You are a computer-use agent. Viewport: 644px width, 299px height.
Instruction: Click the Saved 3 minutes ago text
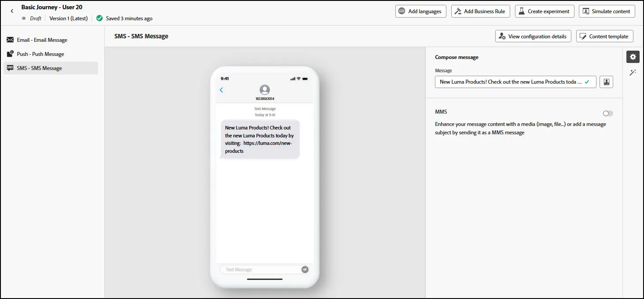click(129, 18)
